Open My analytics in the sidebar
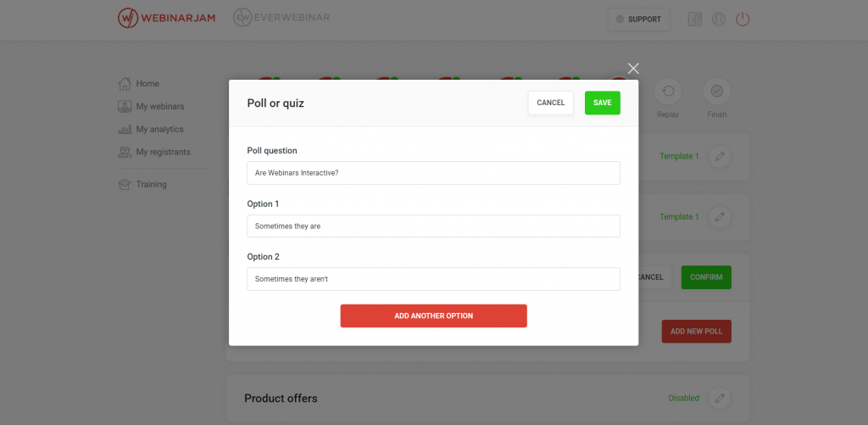Screen dimensions: 868x425 (151, 129)
